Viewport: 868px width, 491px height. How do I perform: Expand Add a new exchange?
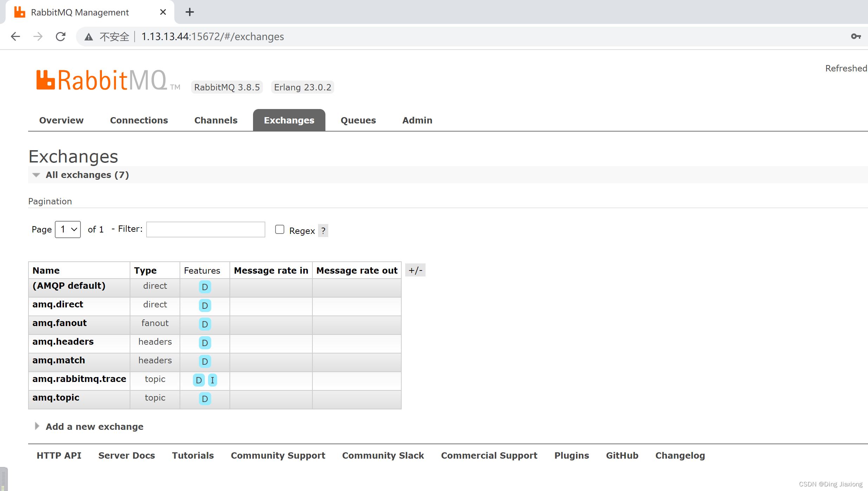pyautogui.click(x=94, y=427)
